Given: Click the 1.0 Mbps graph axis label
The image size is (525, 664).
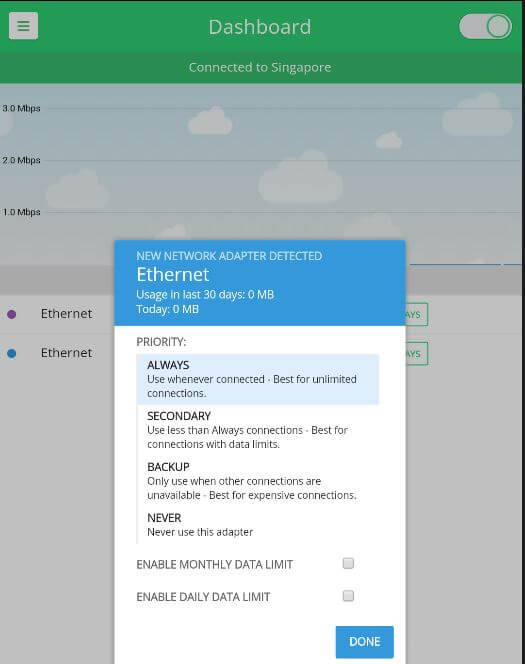Looking at the screenshot, I should pyautogui.click(x=21, y=212).
